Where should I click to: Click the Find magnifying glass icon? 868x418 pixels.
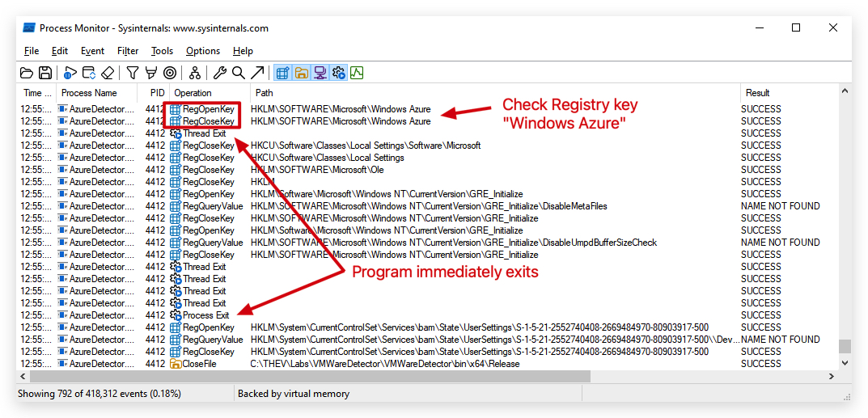(x=238, y=73)
